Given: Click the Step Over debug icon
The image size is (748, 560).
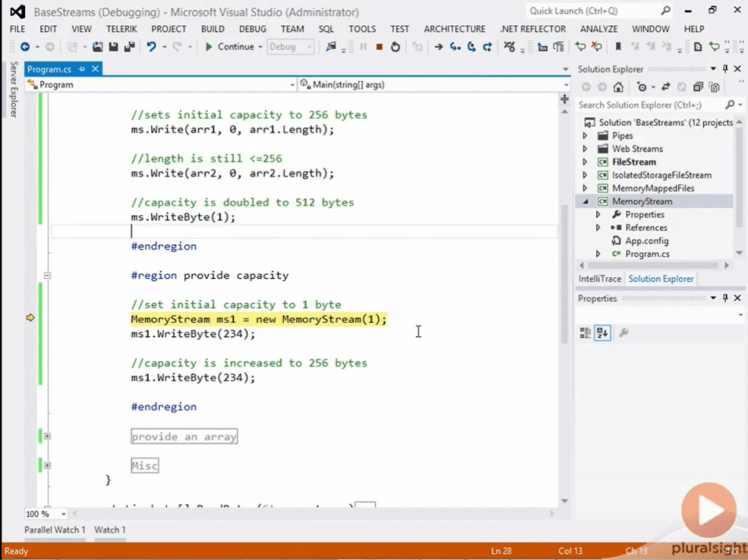Looking at the screenshot, I should pyautogui.click(x=472, y=46).
